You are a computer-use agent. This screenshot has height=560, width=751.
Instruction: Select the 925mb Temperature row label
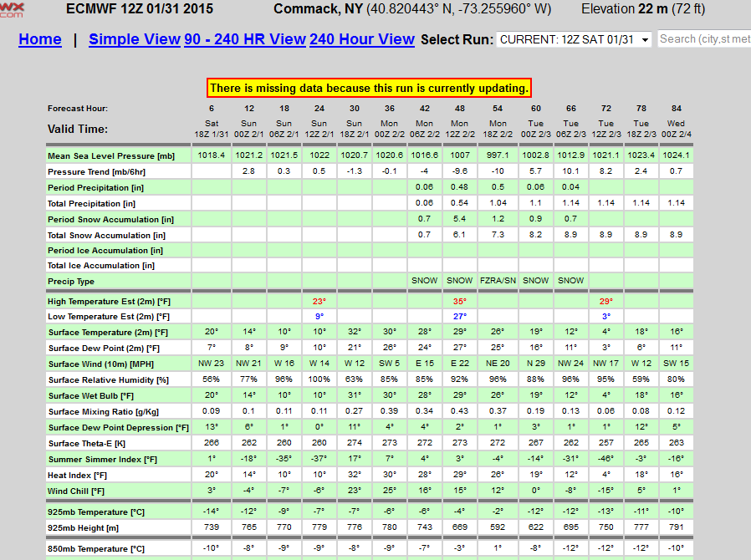(96, 512)
